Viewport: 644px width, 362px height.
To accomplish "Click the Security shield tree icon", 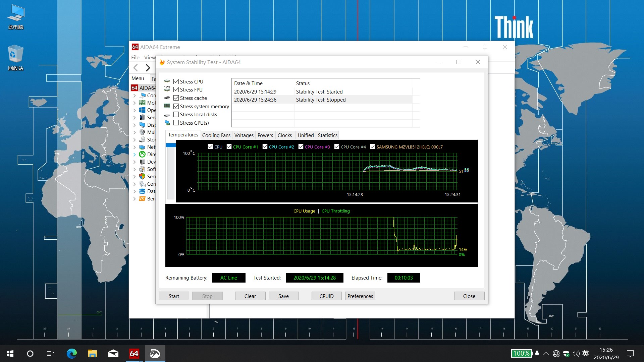I will [x=142, y=176].
